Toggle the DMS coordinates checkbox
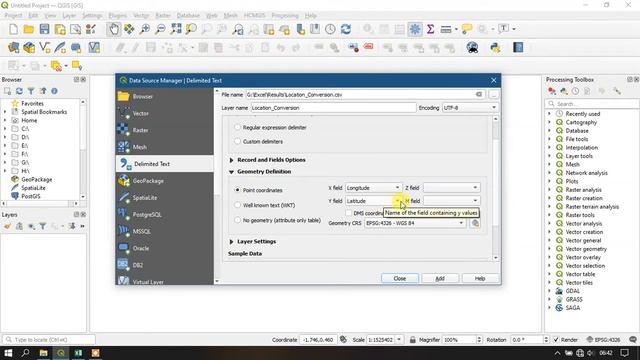640x360 pixels. [348, 213]
